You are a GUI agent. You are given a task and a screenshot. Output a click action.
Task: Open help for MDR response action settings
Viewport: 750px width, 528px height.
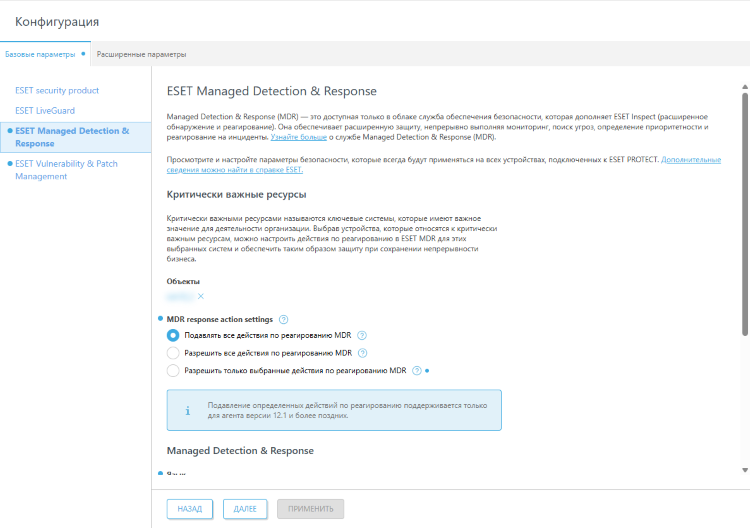click(x=284, y=319)
